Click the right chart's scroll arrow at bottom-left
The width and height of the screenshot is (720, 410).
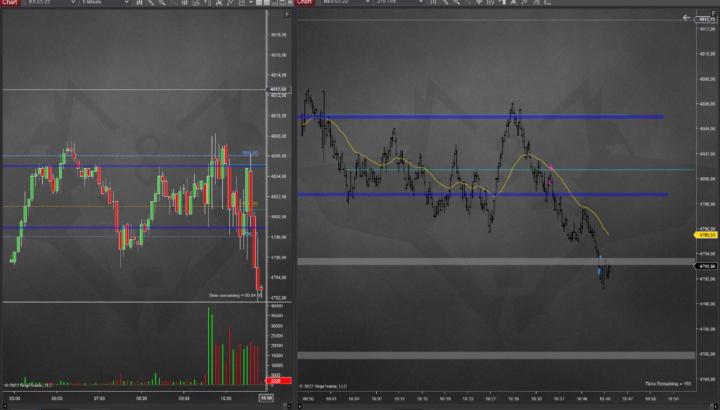click(x=300, y=406)
